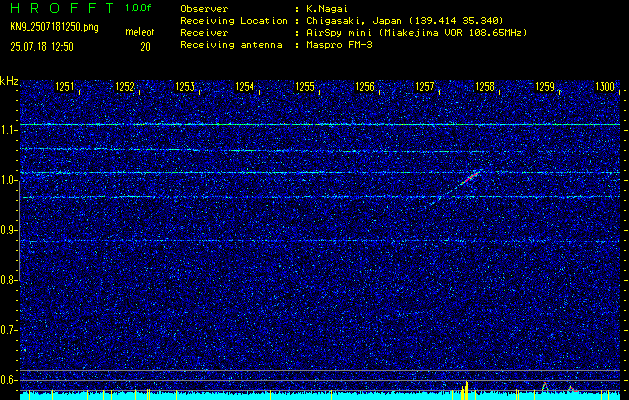Click the 0.8 kHz axis label
Viewport: 629px width, 400px height.
pos(7,280)
